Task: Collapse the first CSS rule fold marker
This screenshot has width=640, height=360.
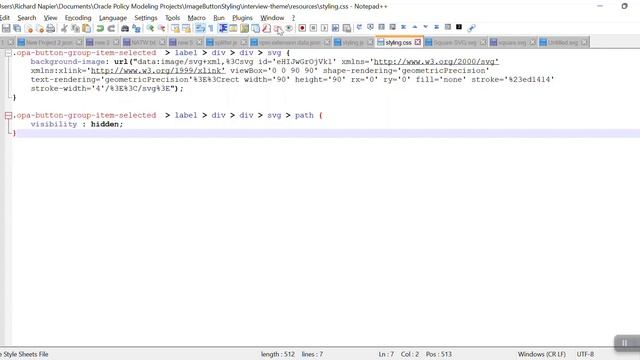Action: [8, 53]
